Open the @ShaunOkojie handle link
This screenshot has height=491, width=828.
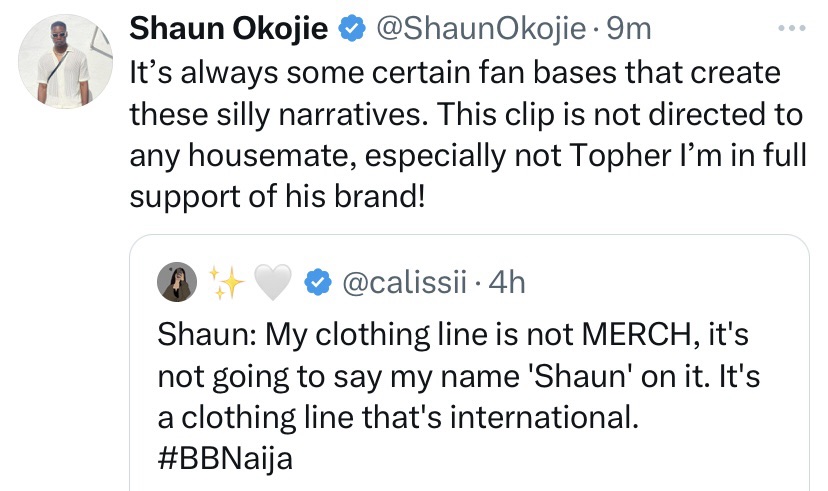[x=479, y=29]
